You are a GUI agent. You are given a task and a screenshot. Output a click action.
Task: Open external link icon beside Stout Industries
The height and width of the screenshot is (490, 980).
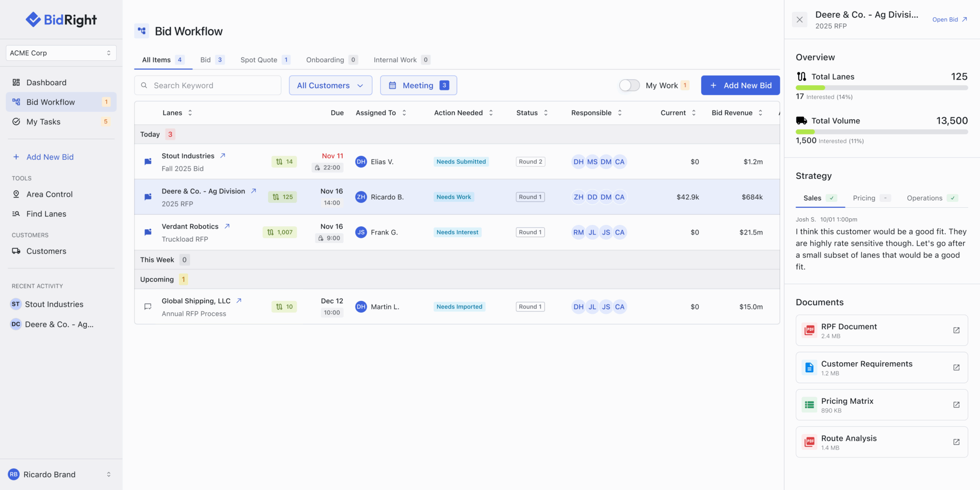point(223,156)
